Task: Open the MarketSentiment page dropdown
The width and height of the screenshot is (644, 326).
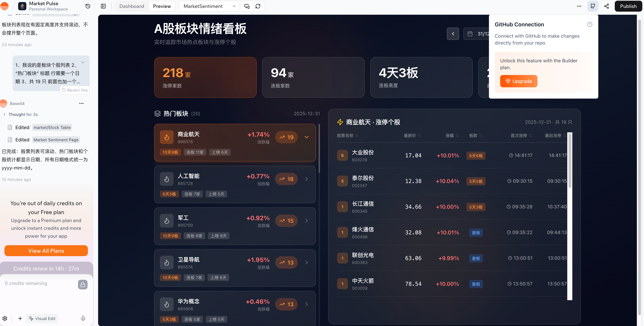Action: [209, 6]
